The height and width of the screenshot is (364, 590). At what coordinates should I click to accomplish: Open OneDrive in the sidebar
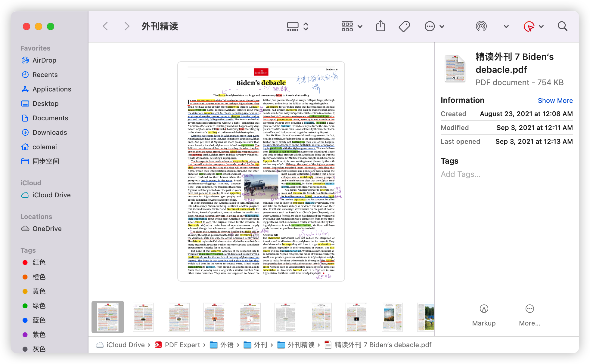[47, 229]
